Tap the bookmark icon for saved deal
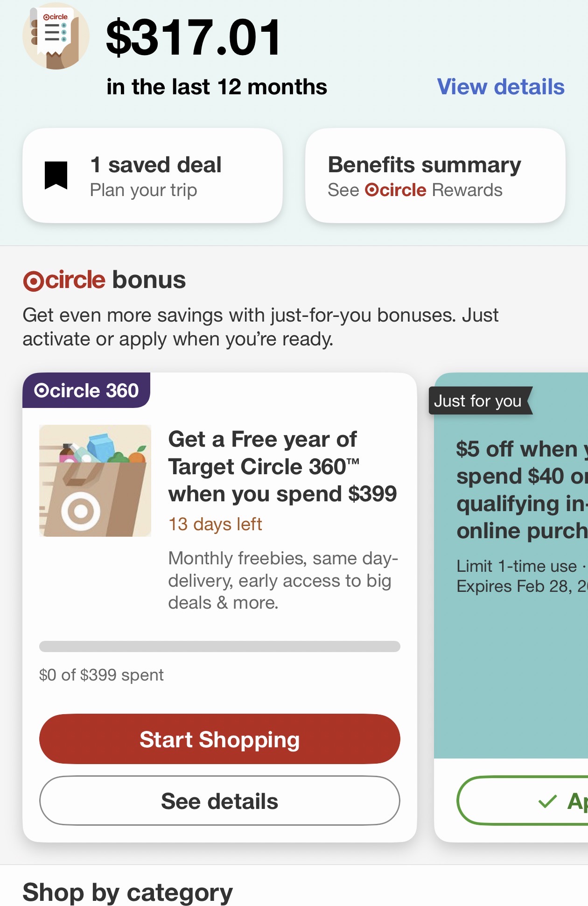Image resolution: width=588 pixels, height=906 pixels. (x=56, y=176)
